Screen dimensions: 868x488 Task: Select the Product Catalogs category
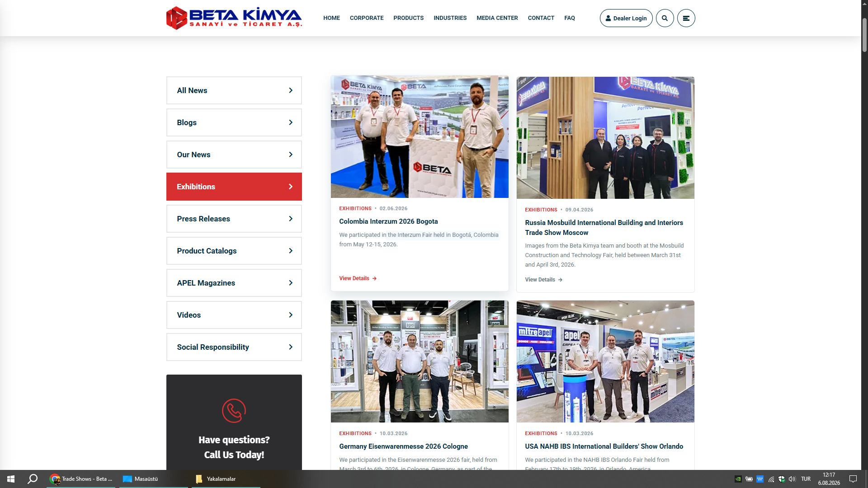click(x=234, y=251)
